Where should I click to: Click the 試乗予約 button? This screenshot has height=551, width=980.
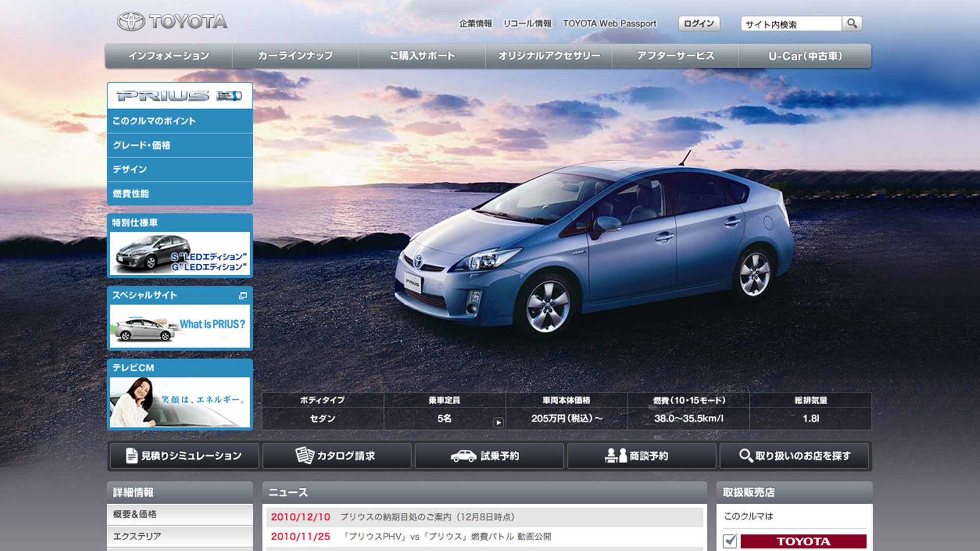pos(489,456)
